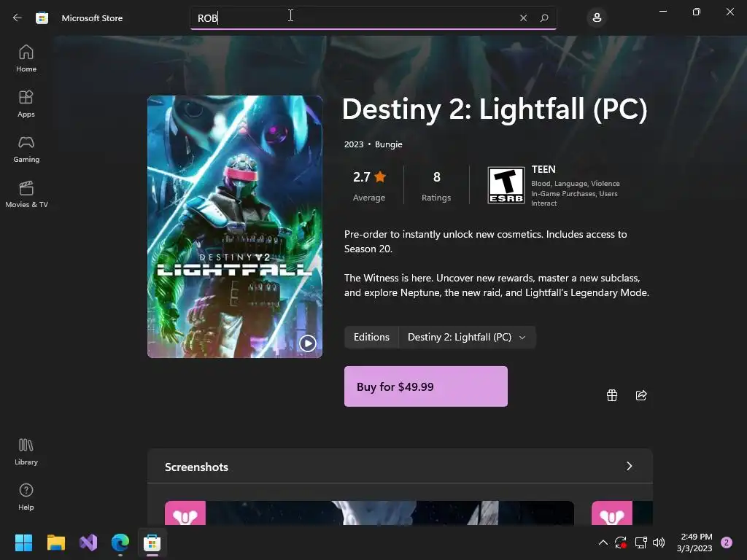747x560 pixels.
Task: Open the Home sidebar section
Action: click(x=26, y=58)
